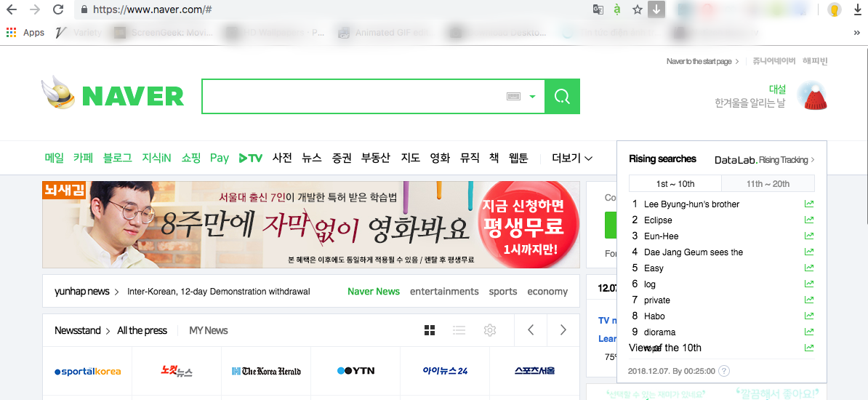This screenshot has height=400, width=868.
Task: Switch Newsstand to list view
Action: [x=459, y=330]
